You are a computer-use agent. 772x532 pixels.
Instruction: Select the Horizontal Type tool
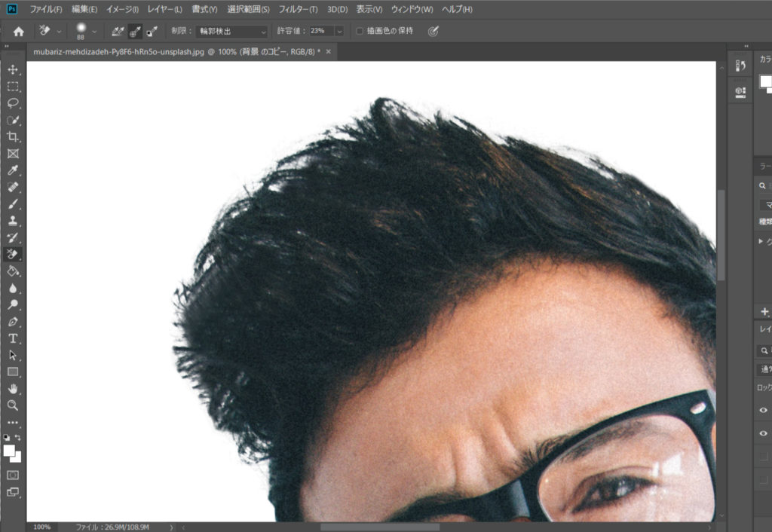13,338
